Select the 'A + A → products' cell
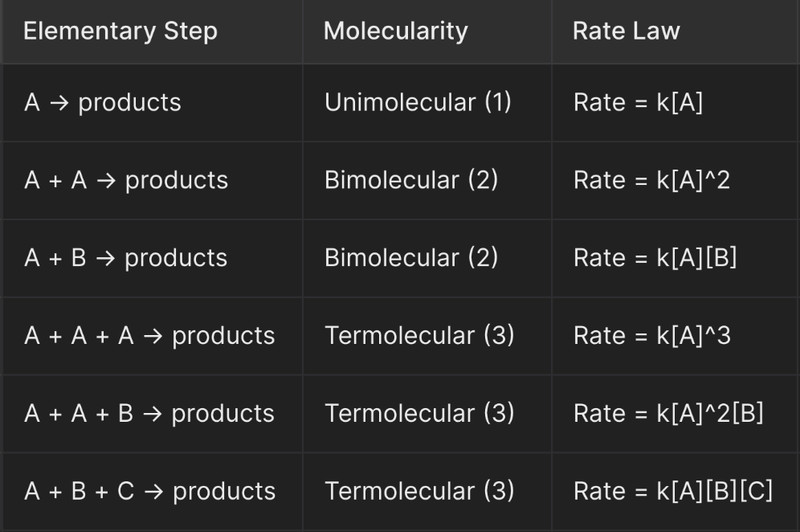This screenshot has height=532, width=800. coord(126,180)
